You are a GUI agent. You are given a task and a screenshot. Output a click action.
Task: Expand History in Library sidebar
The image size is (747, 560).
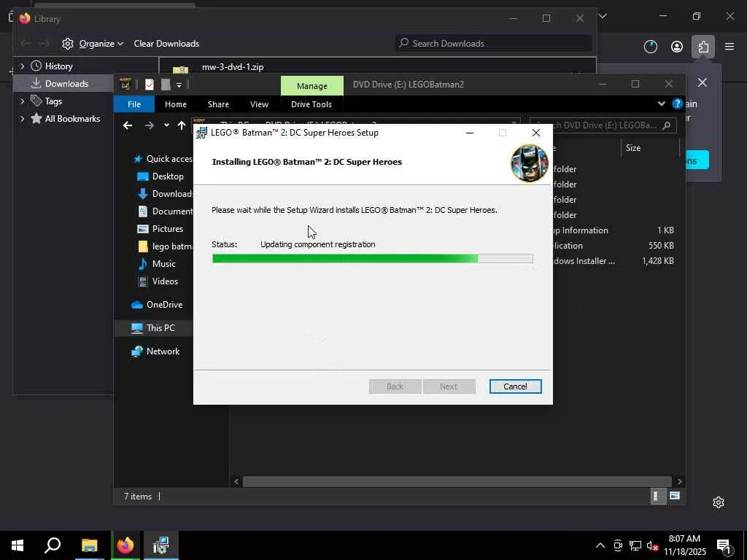23,66
